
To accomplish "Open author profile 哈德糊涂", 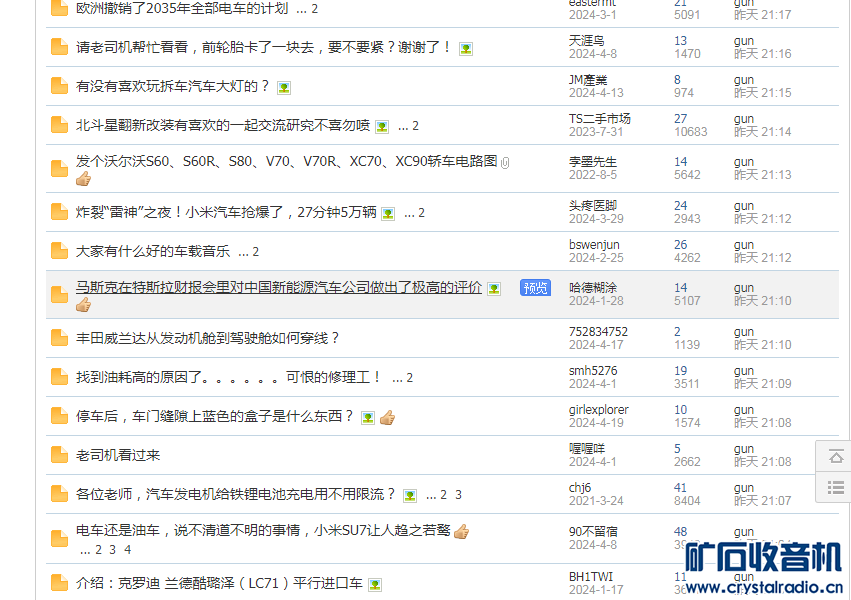I will coord(593,288).
